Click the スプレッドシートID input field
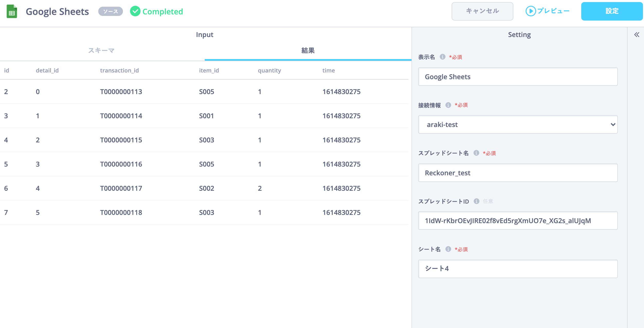The height and width of the screenshot is (328, 644). [x=518, y=221]
